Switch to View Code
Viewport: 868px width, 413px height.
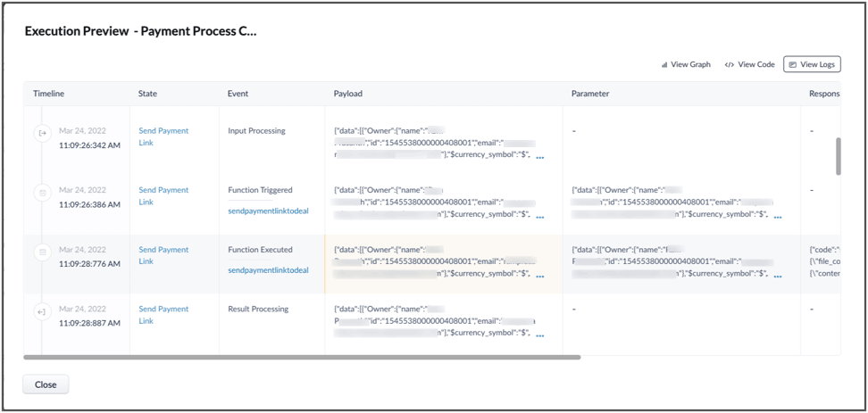749,64
